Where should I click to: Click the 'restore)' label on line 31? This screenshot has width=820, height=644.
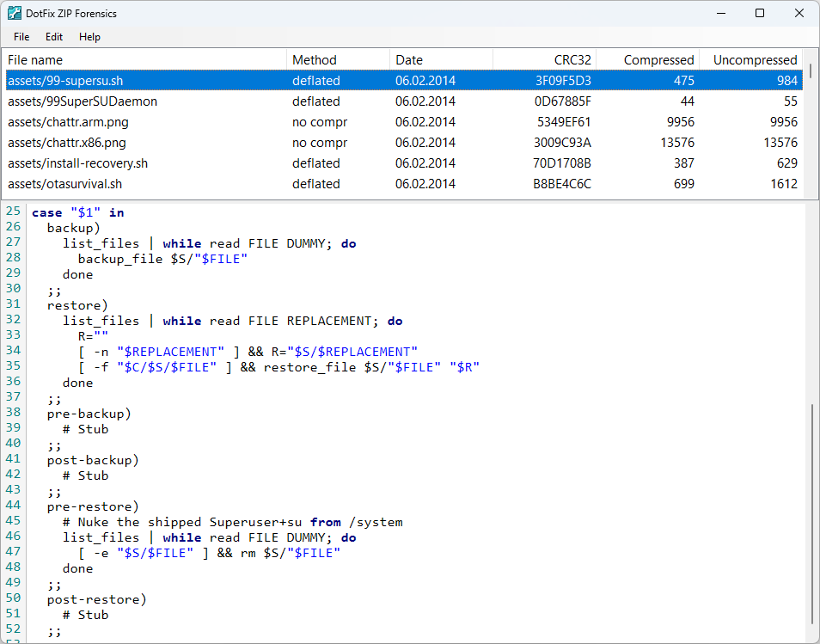(77, 305)
